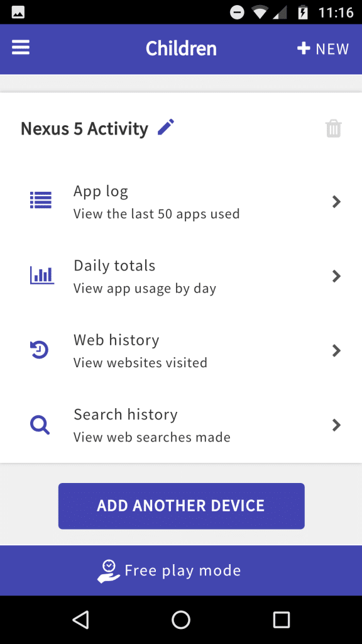Open Web history with its right arrow
This screenshot has height=644, width=362.
point(336,350)
